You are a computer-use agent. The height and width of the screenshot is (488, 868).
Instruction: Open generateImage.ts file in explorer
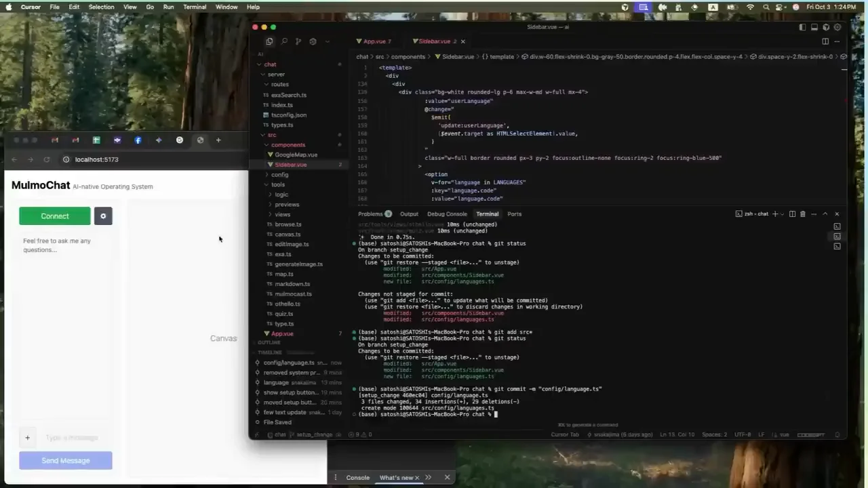click(x=300, y=264)
